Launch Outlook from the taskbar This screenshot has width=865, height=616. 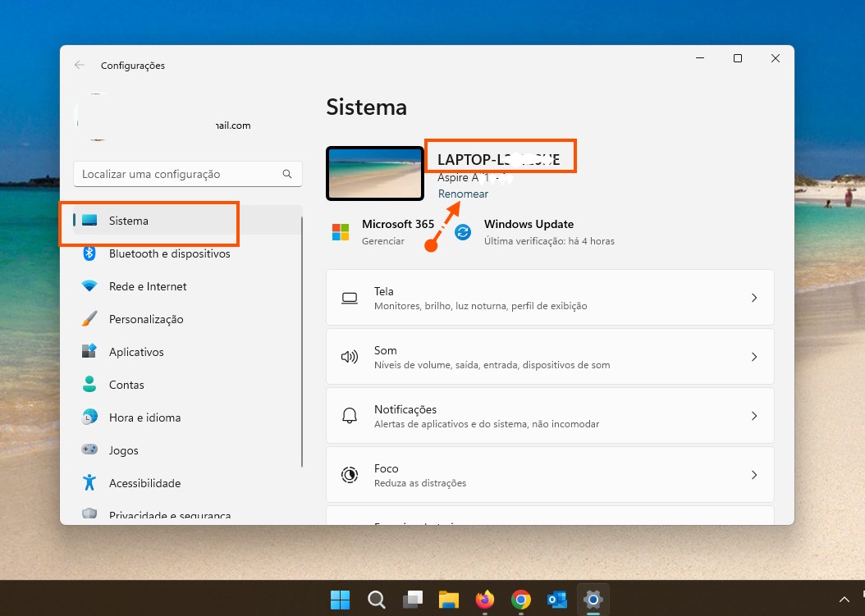[557, 600]
